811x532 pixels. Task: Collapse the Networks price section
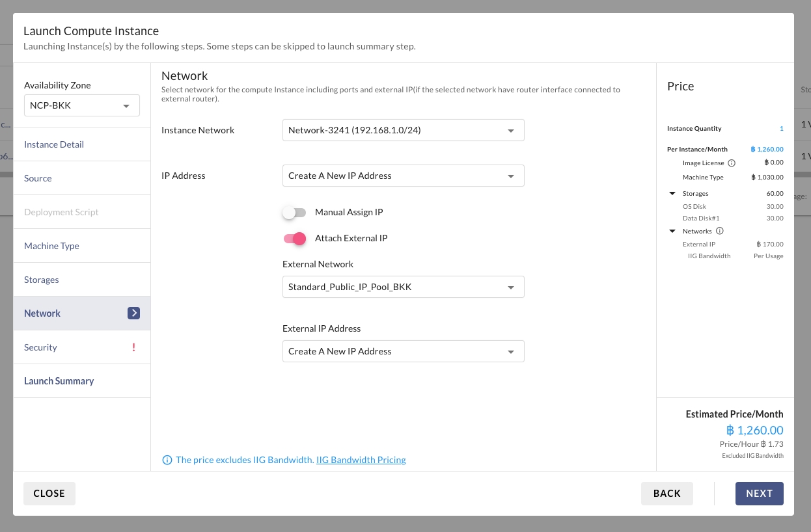point(672,232)
